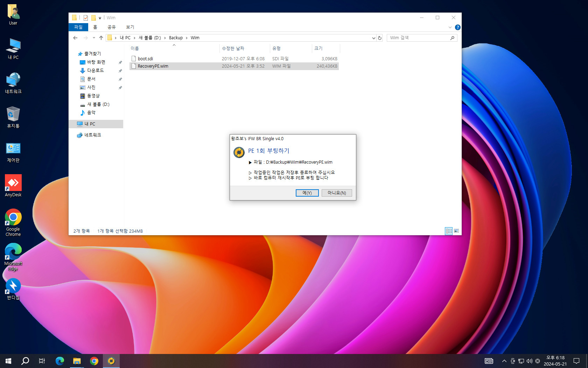Open 공유 ribbon tab
The image size is (588, 368).
(112, 27)
